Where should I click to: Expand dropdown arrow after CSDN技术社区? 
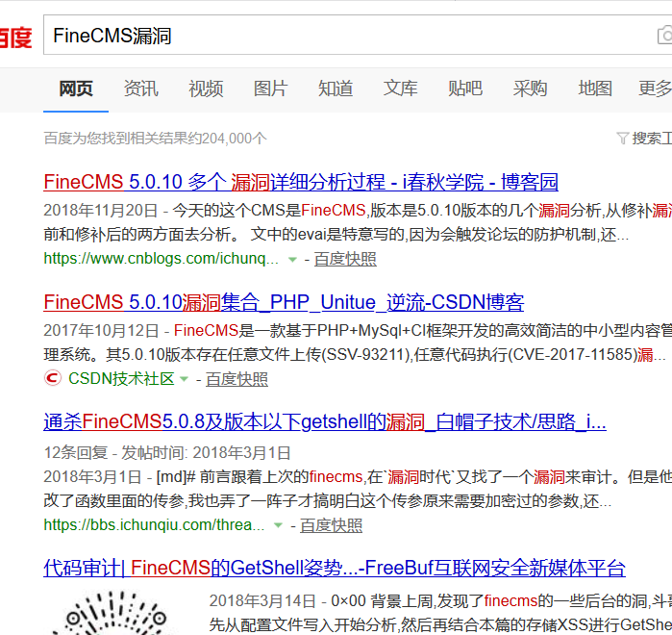click(x=185, y=379)
